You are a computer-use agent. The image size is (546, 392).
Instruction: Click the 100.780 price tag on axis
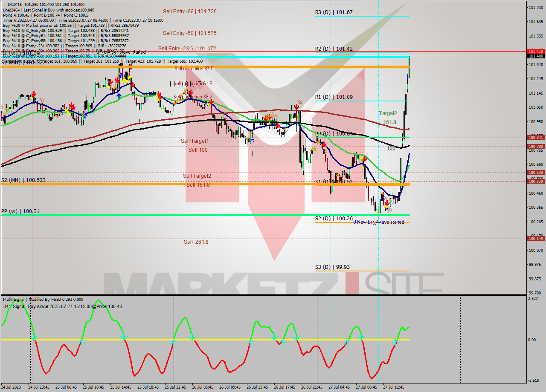[x=536, y=146]
